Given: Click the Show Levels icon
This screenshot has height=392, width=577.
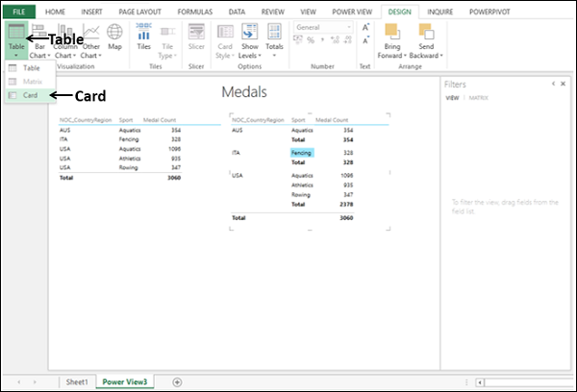Looking at the screenshot, I should pos(249,40).
